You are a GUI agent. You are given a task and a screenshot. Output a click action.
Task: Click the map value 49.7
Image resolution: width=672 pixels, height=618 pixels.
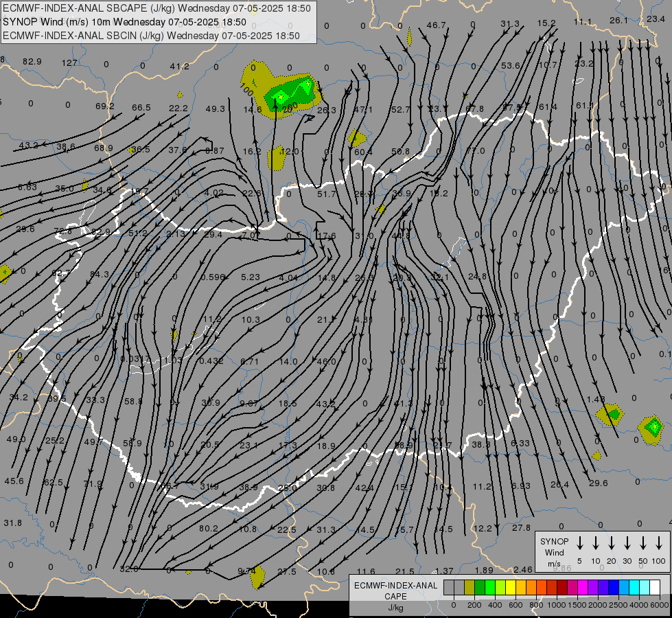point(93,442)
